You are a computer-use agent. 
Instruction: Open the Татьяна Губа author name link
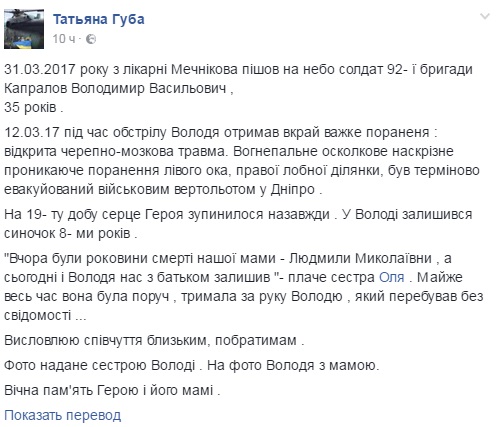pyautogui.click(x=99, y=19)
